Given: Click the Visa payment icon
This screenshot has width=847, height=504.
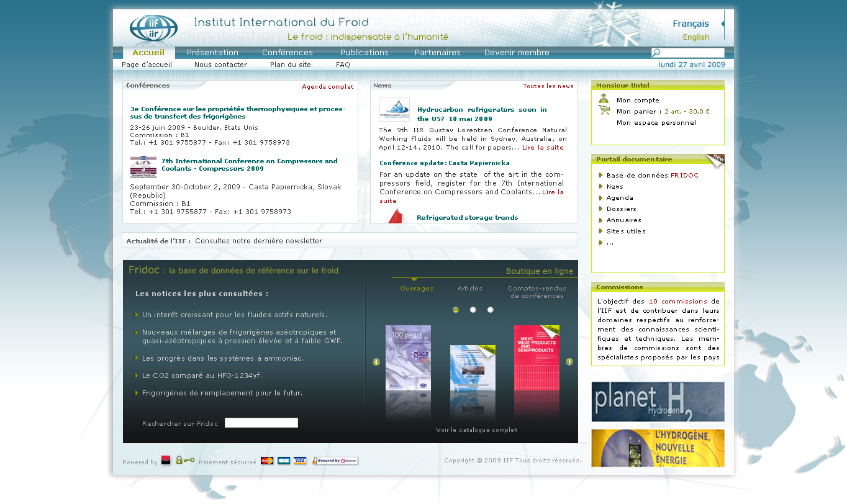Looking at the screenshot, I should [x=300, y=461].
